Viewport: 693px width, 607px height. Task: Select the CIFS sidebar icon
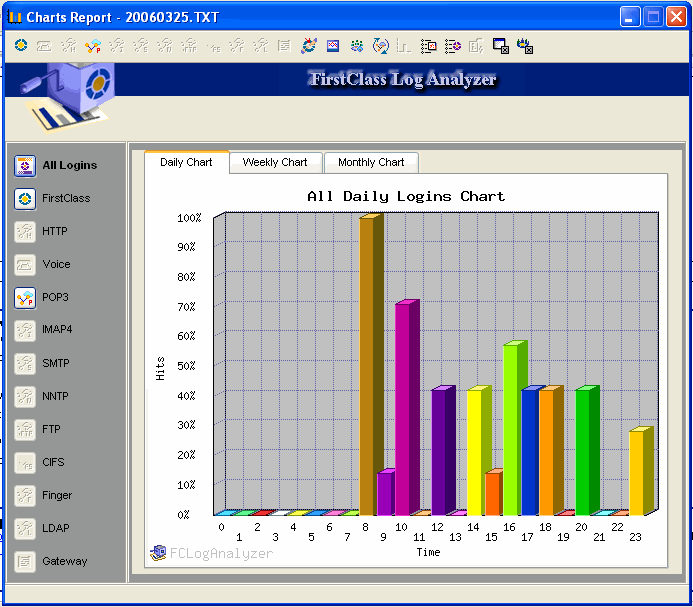(25, 462)
